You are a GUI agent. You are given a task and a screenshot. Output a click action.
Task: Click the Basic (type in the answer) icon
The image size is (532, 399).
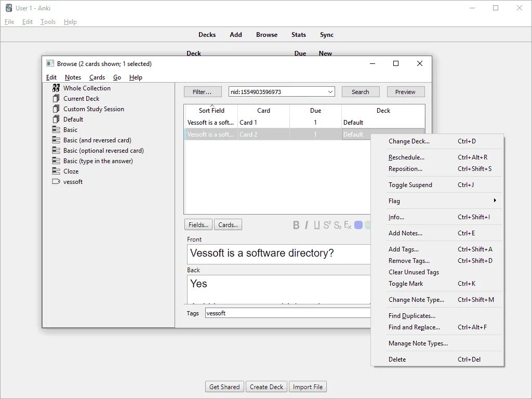coord(56,161)
